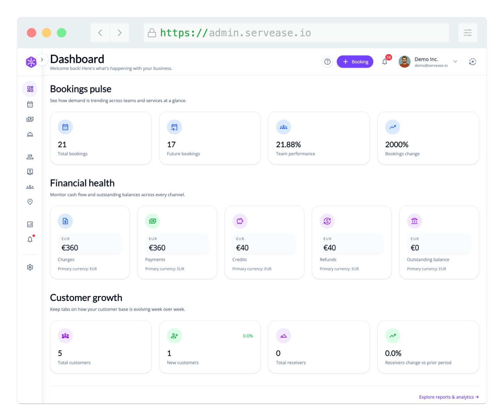Click the Bookings change trend icon

point(393,127)
